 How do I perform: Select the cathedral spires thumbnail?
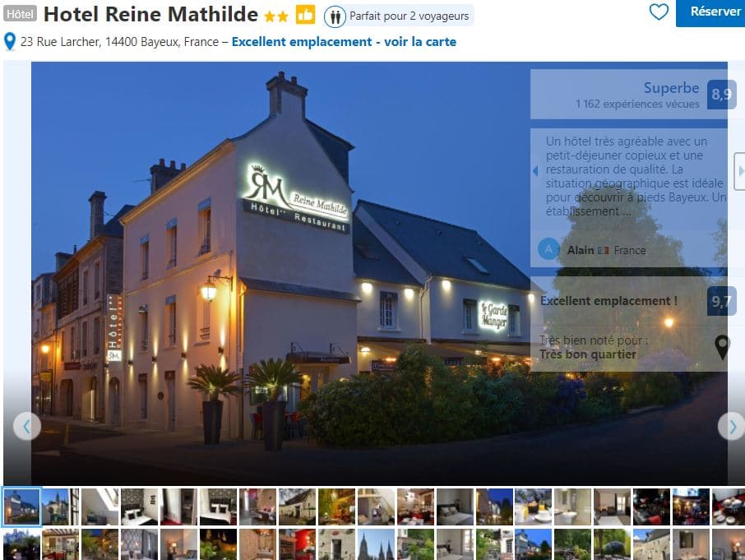[376, 544]
